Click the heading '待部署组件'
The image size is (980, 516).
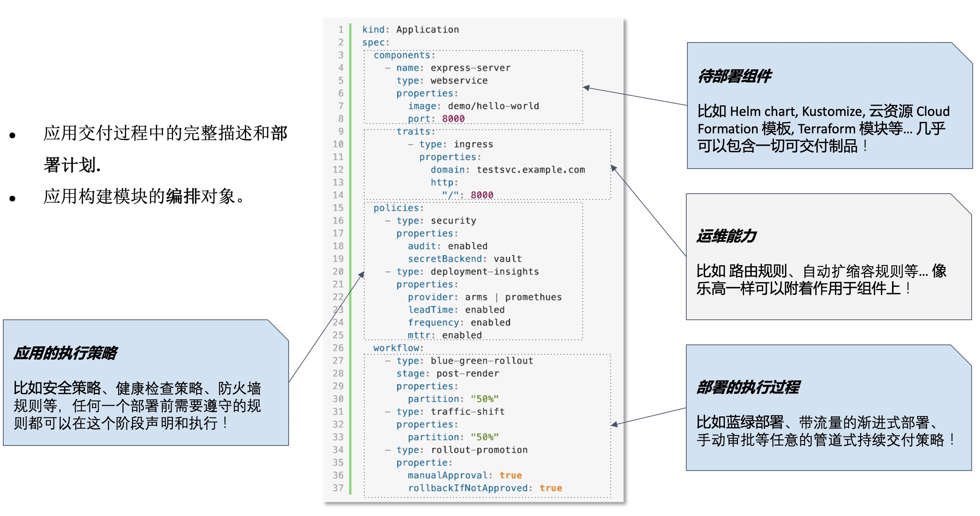734,76
